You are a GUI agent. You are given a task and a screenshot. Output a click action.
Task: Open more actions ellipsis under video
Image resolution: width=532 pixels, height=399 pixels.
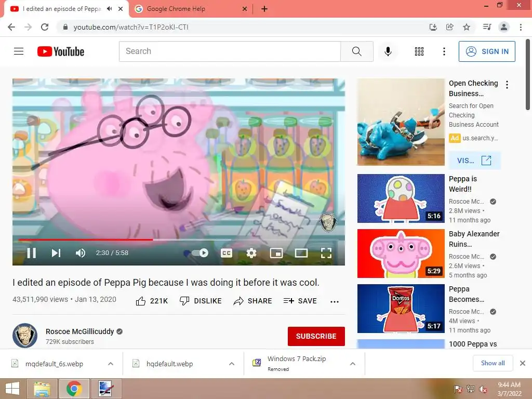335,302
